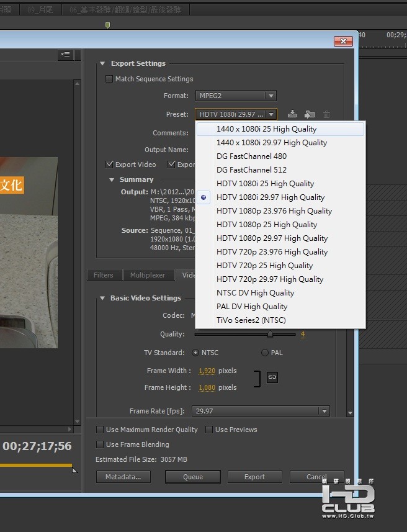The width and height of the screenshot is (407, 532).
Task: Open the preview panel flyout menu icon
Action: pyautogui.click(x=65, y=55)
